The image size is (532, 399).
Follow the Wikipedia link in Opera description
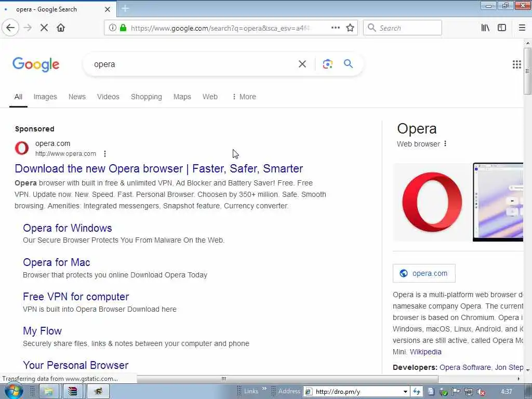click(x=425, y=352)
